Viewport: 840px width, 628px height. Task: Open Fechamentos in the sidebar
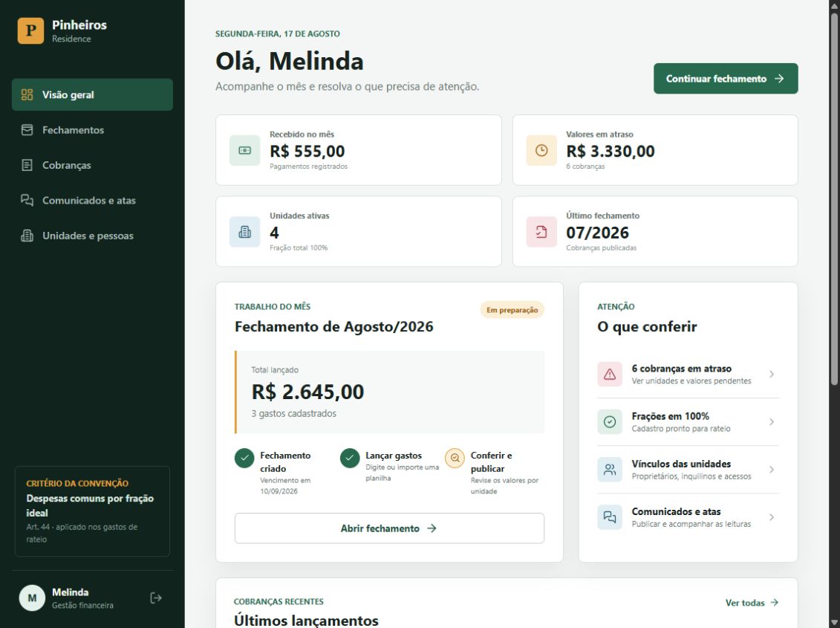92,130
